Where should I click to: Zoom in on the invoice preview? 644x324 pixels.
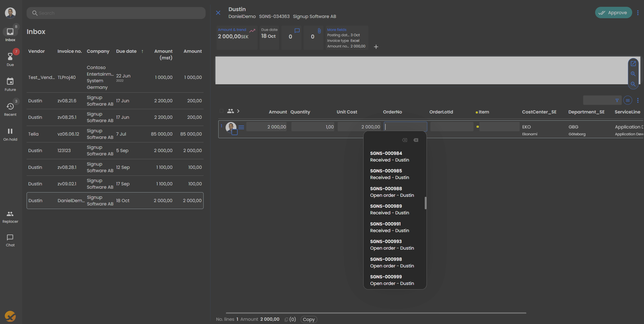click(x=633, y=74)
